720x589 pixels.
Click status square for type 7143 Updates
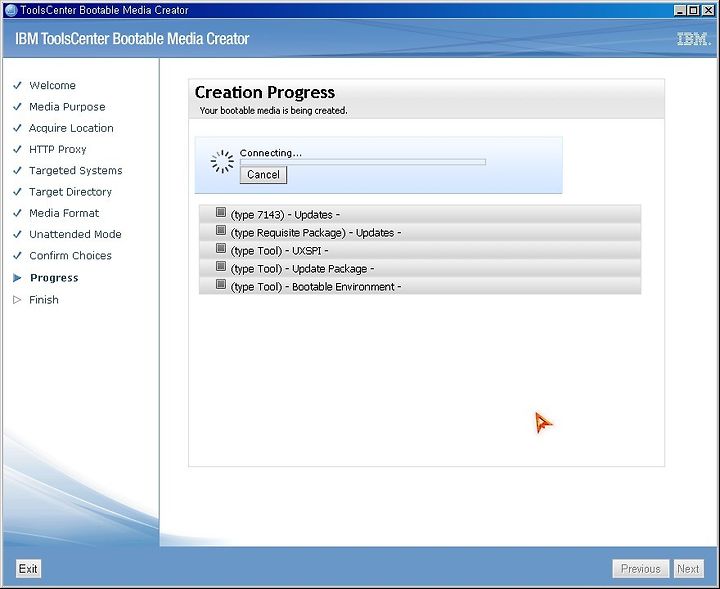coord(221,212)
